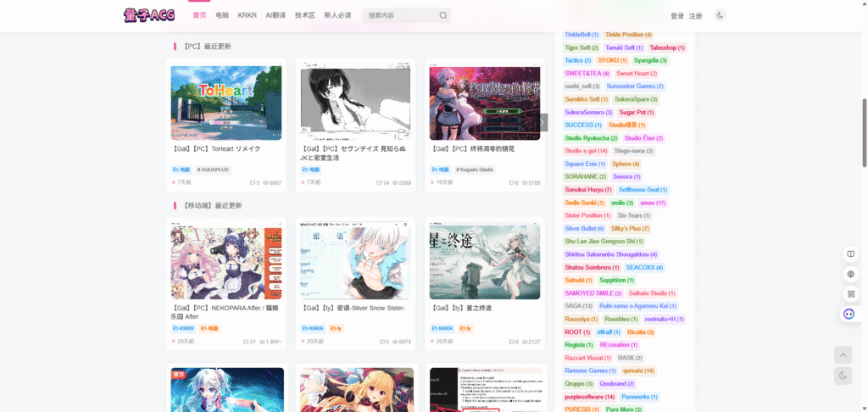Select the Square Enix (1) tag
Screen dimensions: 868x412
(585, 164)
